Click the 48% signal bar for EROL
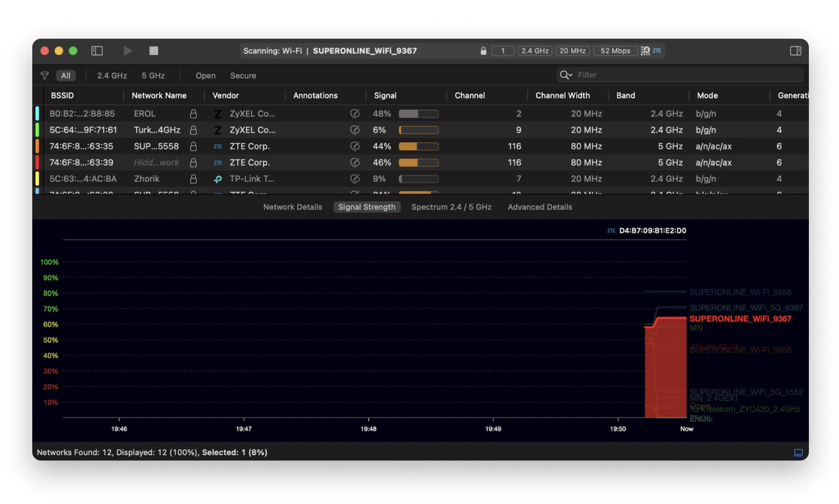The width and height of the screenshot is (839, 504). click(418, 113)
